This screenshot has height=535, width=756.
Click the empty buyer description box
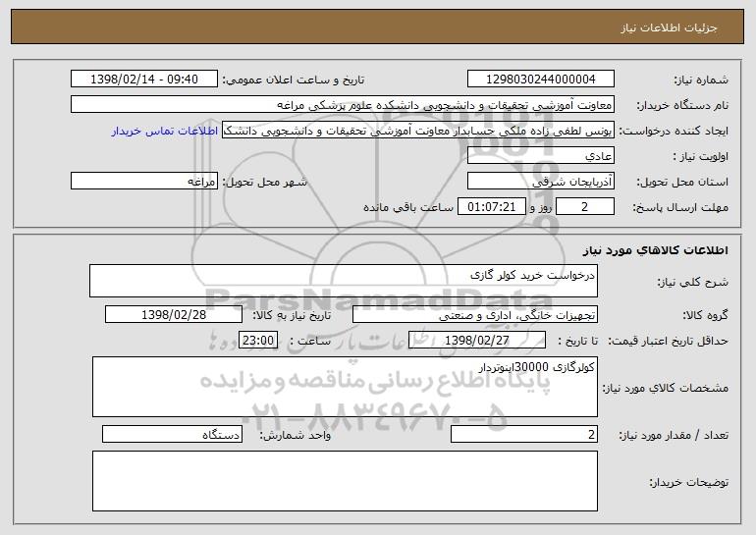click(345, 481)
